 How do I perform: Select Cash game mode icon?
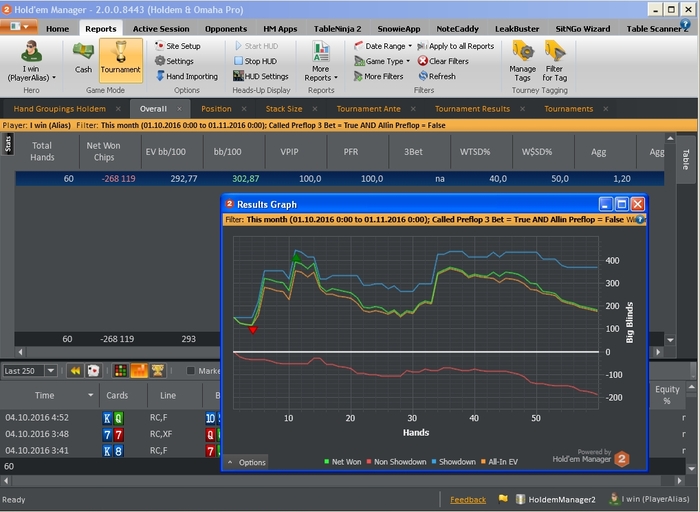[83, 57]
